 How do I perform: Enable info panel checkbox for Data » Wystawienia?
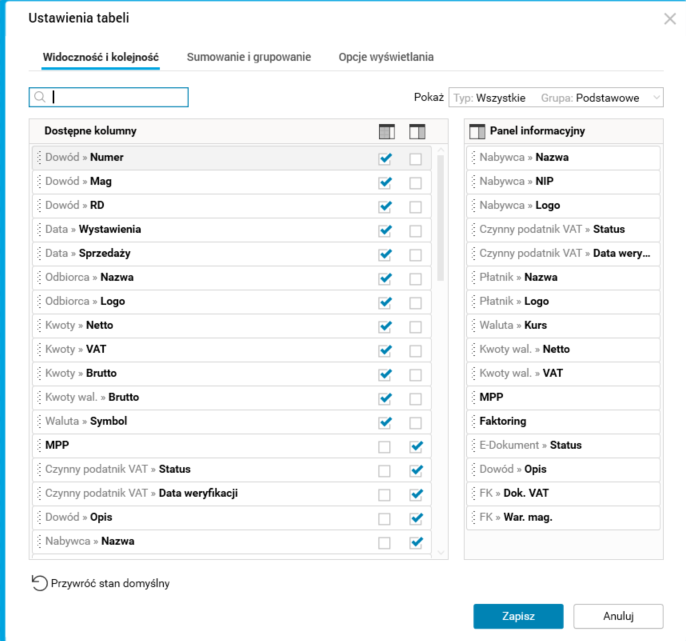416,231
